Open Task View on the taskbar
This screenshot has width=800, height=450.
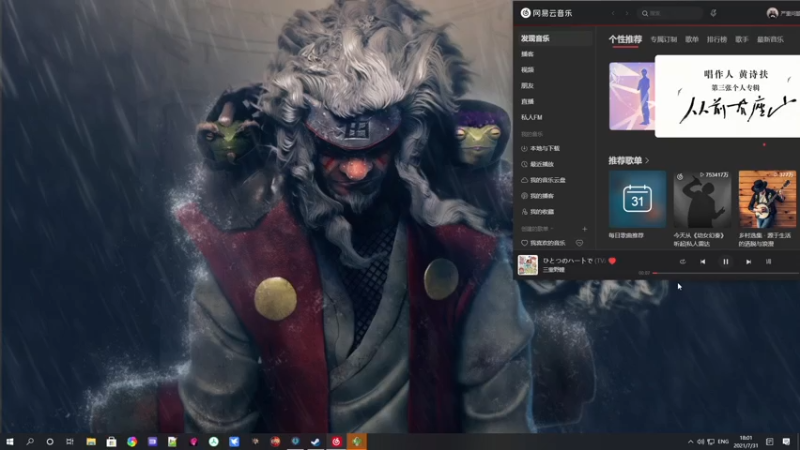point(70,442)
